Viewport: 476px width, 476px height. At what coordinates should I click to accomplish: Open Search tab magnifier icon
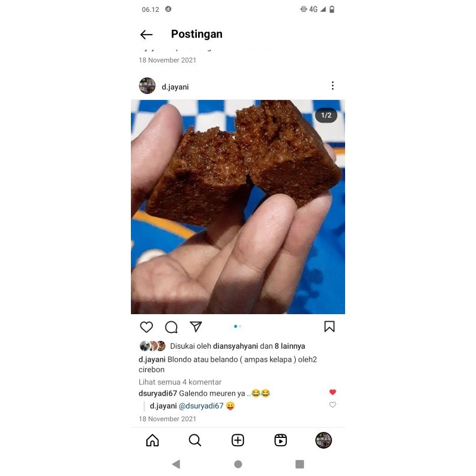195,440
